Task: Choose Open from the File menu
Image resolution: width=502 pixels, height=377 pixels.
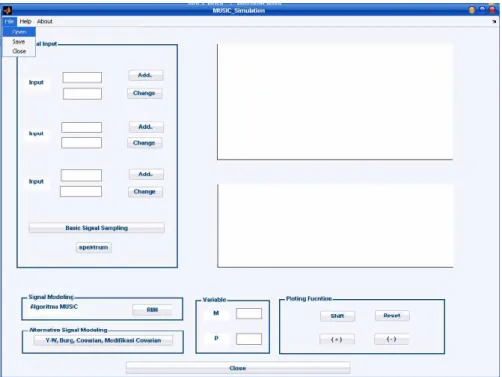Action: pos(19,32)
